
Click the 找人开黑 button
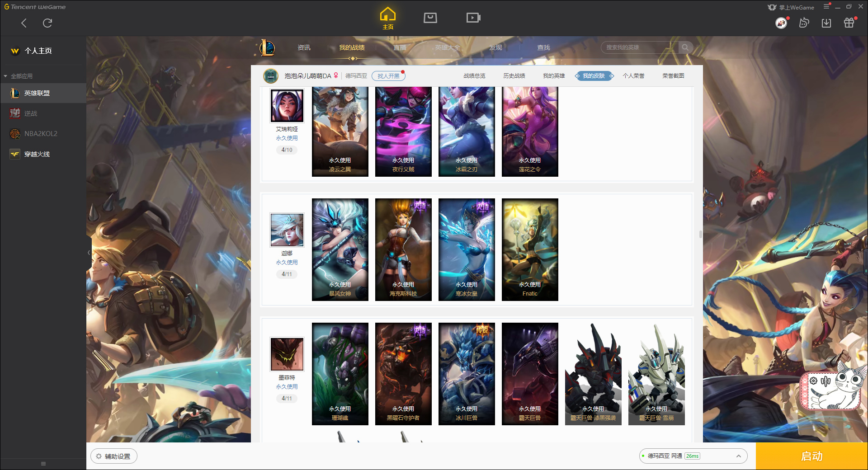pos(388,76)
